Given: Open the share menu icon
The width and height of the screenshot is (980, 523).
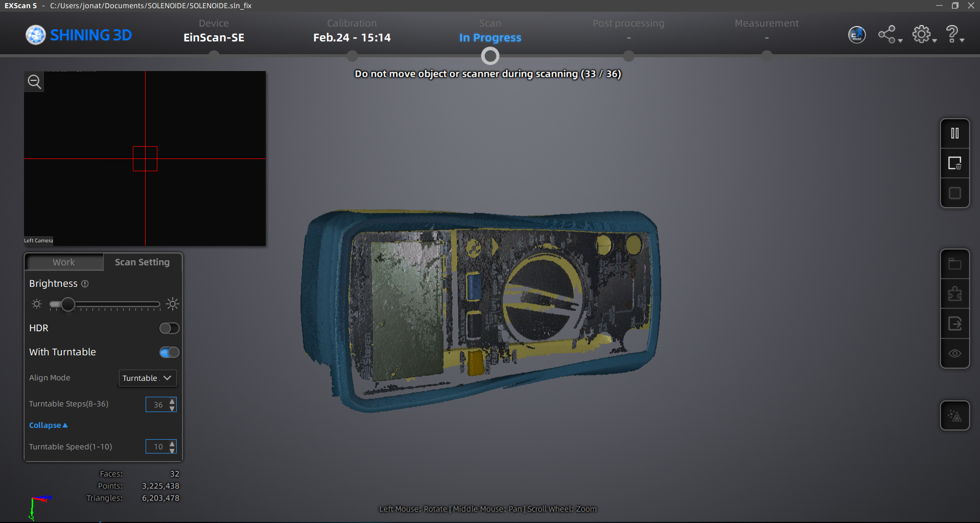Looking at the screenshot, I should [x=890, y=35].
